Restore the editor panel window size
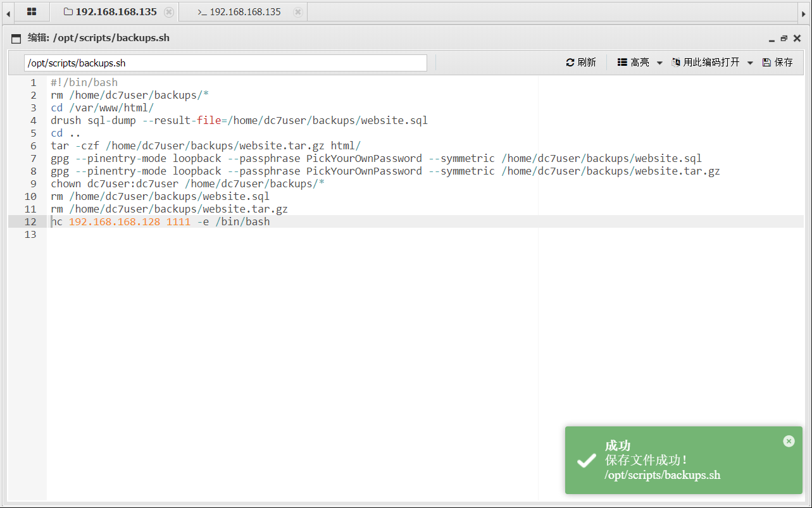 (784, 39)
